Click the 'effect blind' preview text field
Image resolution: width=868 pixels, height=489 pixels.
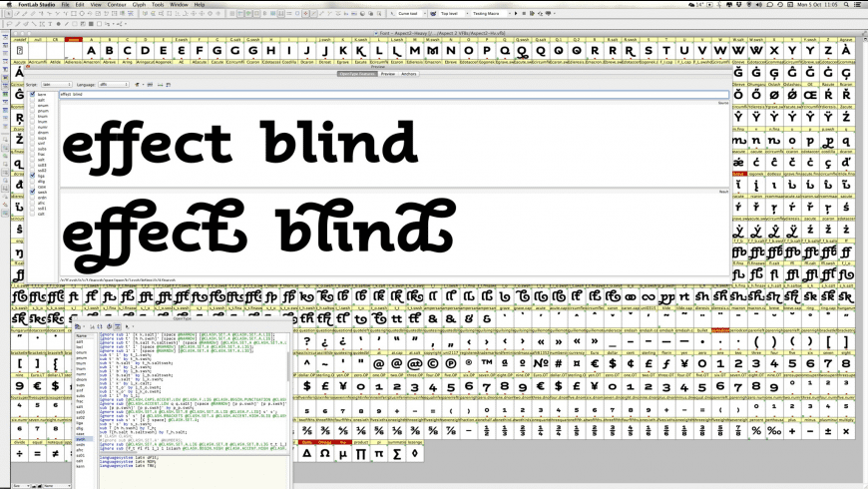393,94
